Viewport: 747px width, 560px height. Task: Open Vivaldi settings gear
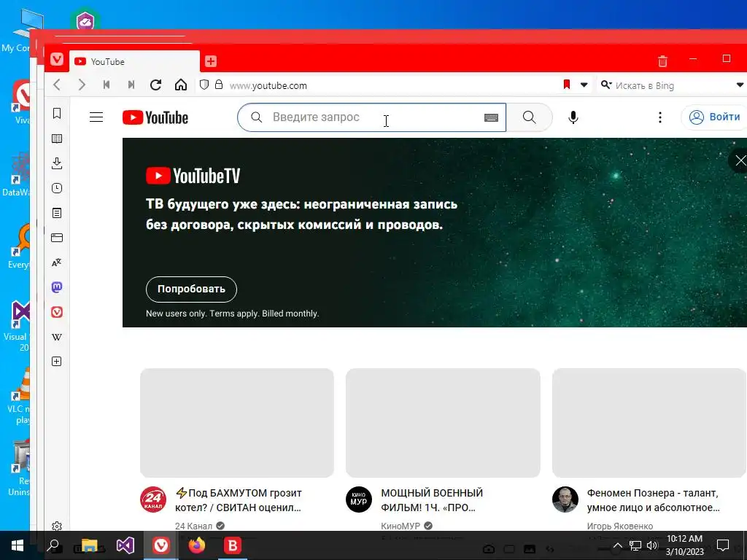57,526
